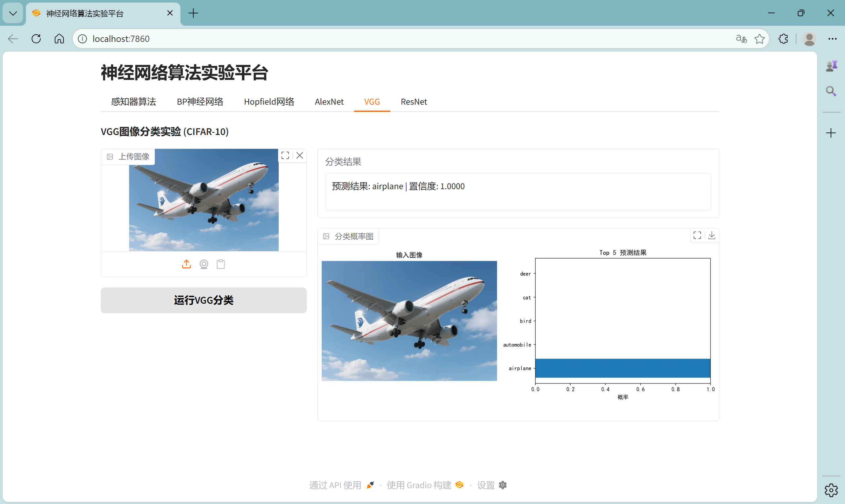
Task: Click the paste from clipboard icon
Action: point(221,264)
